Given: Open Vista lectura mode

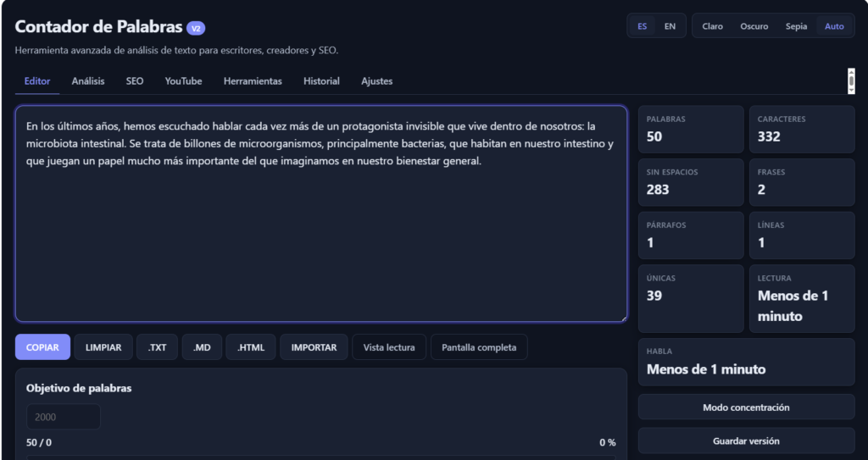Looking at the screenshot, I should pyautogui.click(x=389, y=347).
